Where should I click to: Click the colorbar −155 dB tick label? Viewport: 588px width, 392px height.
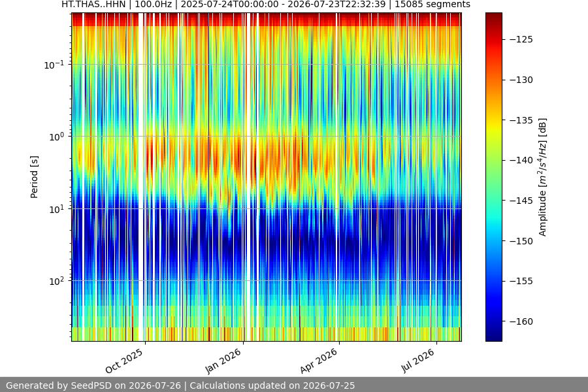[521, 281]
